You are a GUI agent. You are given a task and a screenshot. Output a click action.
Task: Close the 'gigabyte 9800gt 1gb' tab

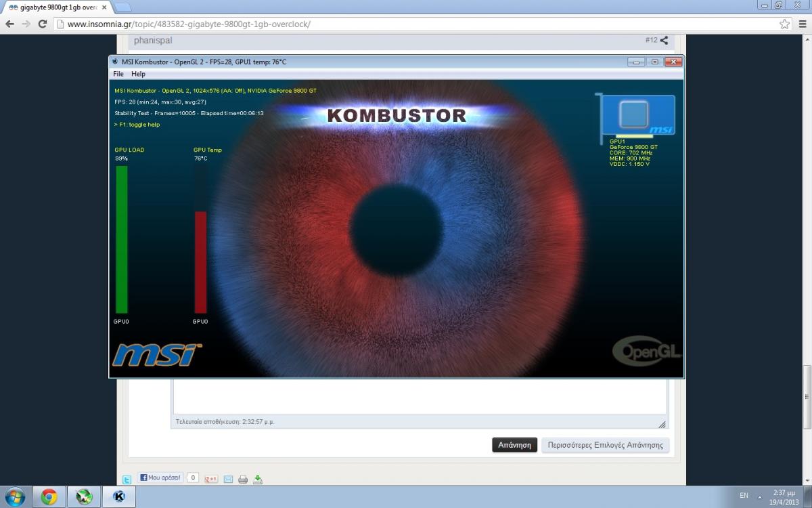[x=104, y=7]
